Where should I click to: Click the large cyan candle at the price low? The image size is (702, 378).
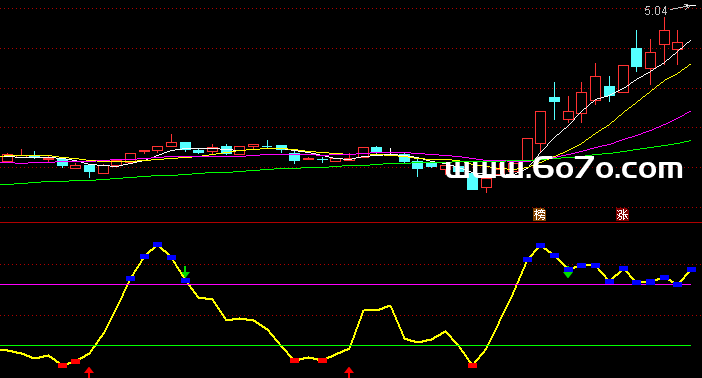click(472, 181)
